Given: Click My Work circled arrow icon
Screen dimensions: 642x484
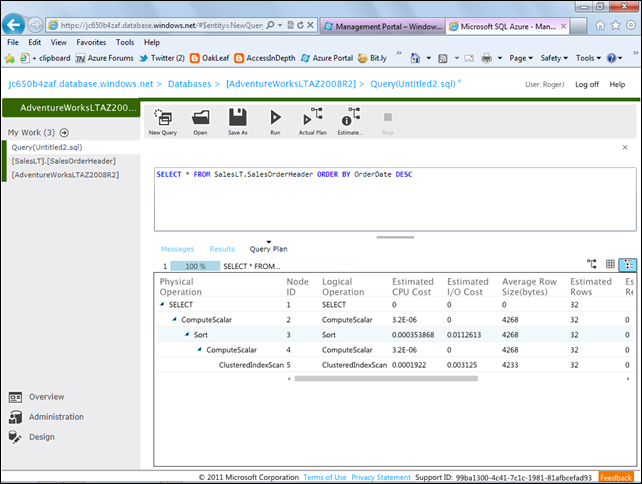Looking at the screenshot, I should coord(64,133).
